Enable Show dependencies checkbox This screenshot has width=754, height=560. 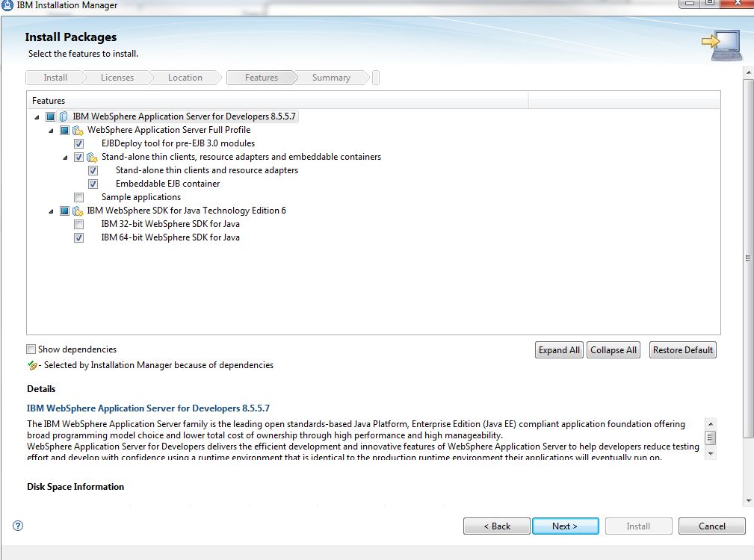[x=31, y=349]
